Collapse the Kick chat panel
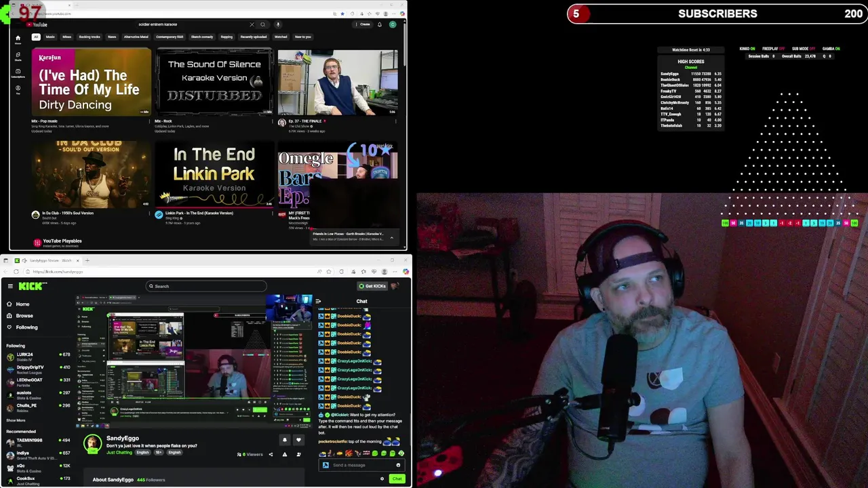Viewport: 868px width, 488px height. tap(318, 302)
